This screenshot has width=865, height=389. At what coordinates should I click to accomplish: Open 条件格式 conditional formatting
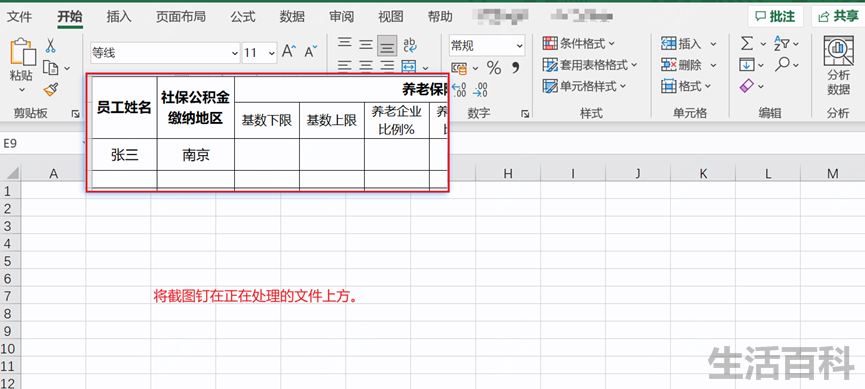pos(579,43)
